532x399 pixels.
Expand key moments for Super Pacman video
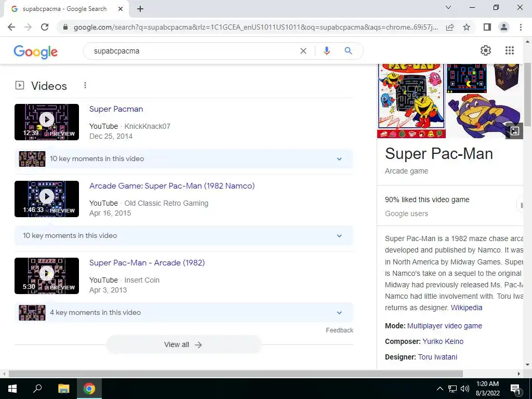(x=339, y=159)
